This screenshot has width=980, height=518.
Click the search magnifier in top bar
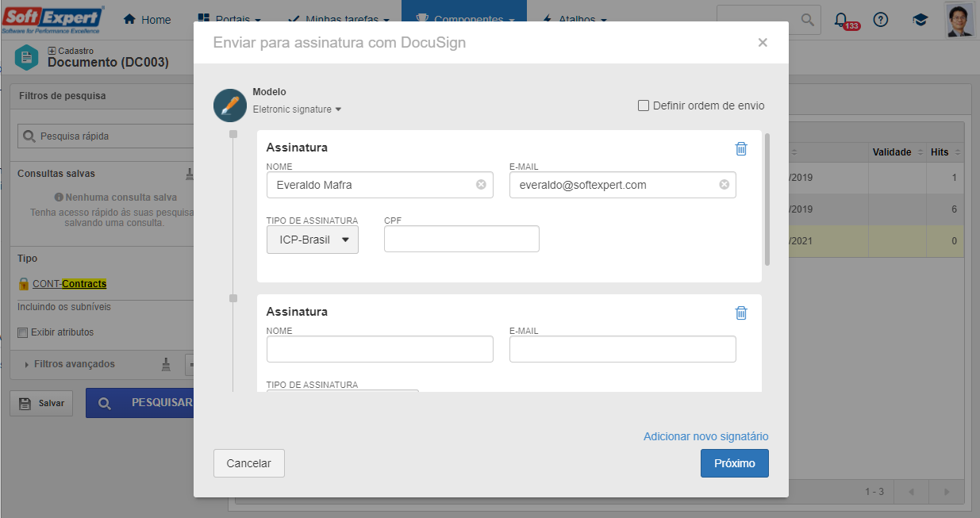[x=807, y=20]
